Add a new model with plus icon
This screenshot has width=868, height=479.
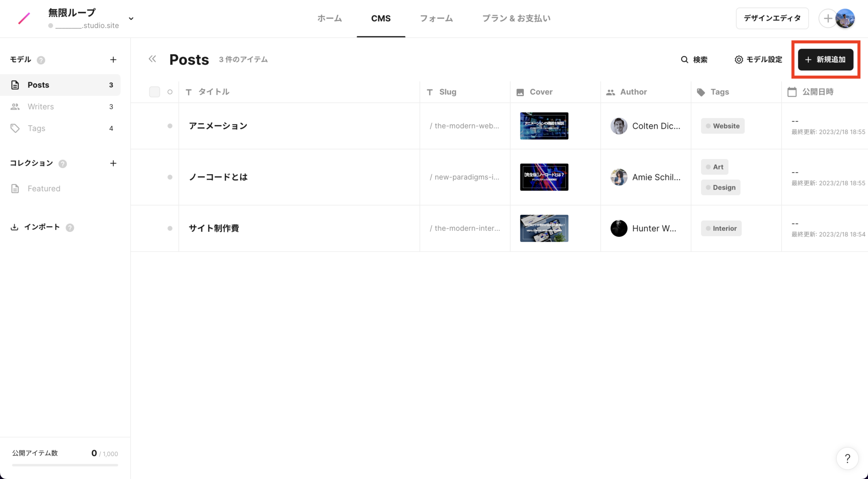click(x=113, y=60)
